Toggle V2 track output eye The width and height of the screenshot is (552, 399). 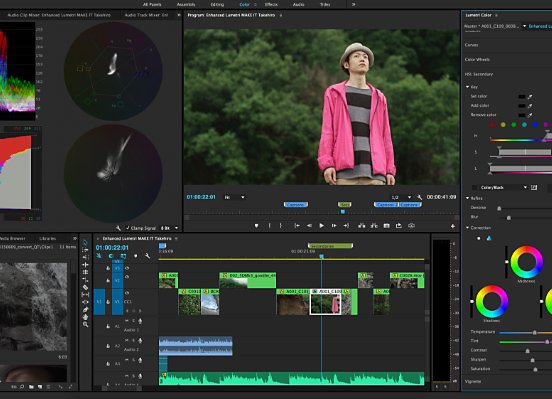pos(127,277)
